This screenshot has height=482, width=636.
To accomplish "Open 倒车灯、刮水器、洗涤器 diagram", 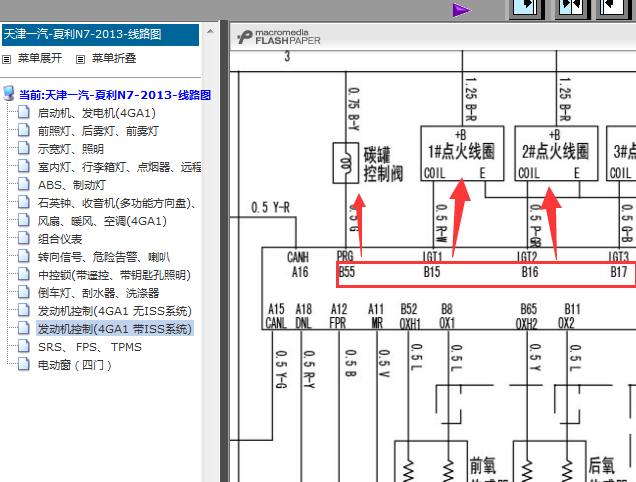I will tap(98, 293).
